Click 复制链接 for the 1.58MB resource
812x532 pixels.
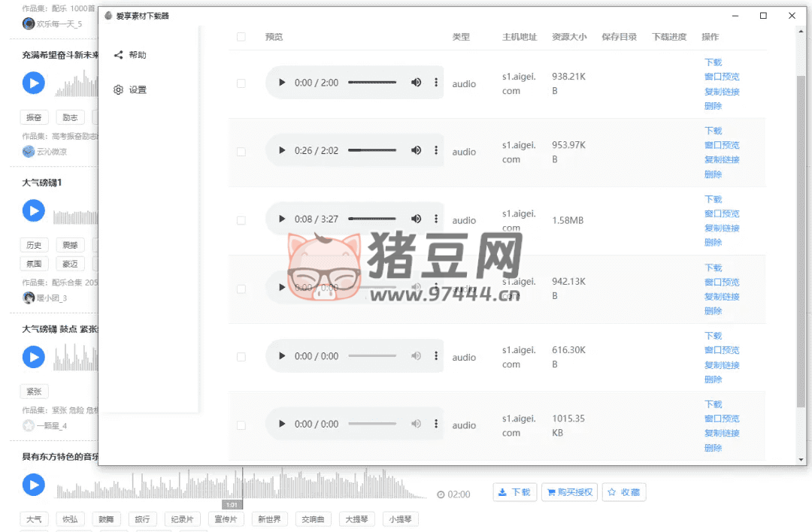[722, 228]
